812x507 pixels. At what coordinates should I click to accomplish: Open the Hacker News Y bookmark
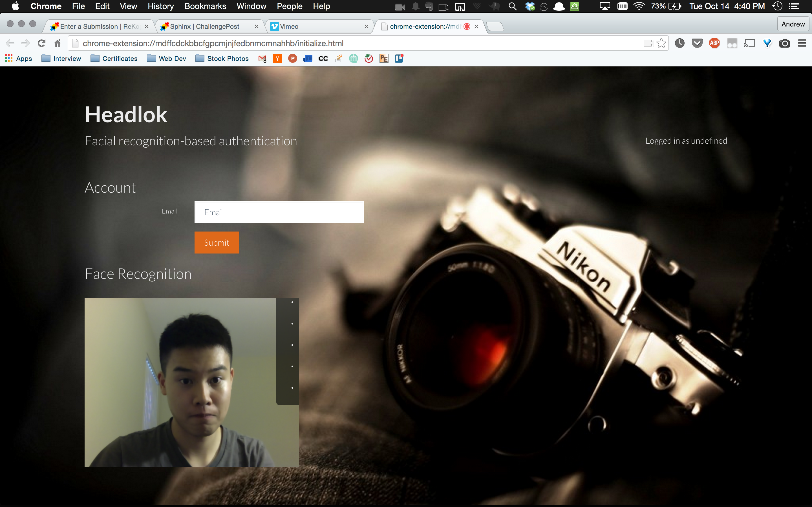click(x=277, y=59)
